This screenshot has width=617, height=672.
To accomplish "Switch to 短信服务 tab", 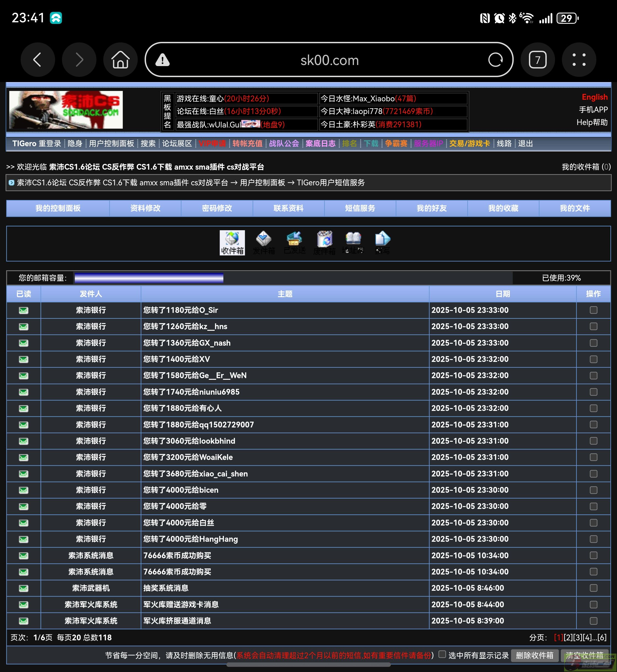I will tap(360, 208).
